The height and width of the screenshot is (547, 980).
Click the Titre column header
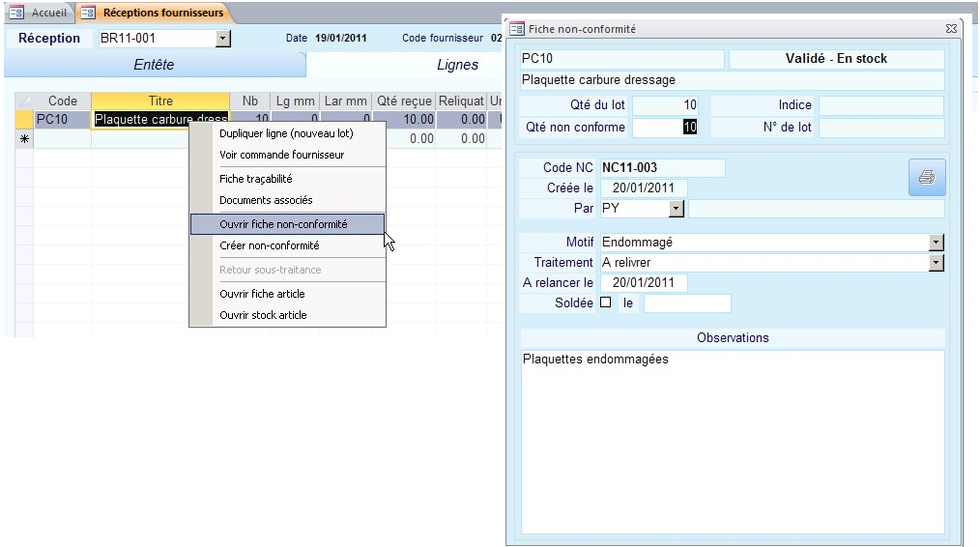(x=159, y=101)
